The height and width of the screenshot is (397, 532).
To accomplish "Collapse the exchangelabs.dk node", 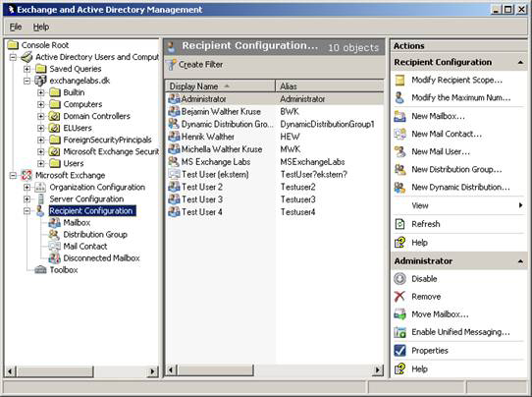I will (27, 81).
